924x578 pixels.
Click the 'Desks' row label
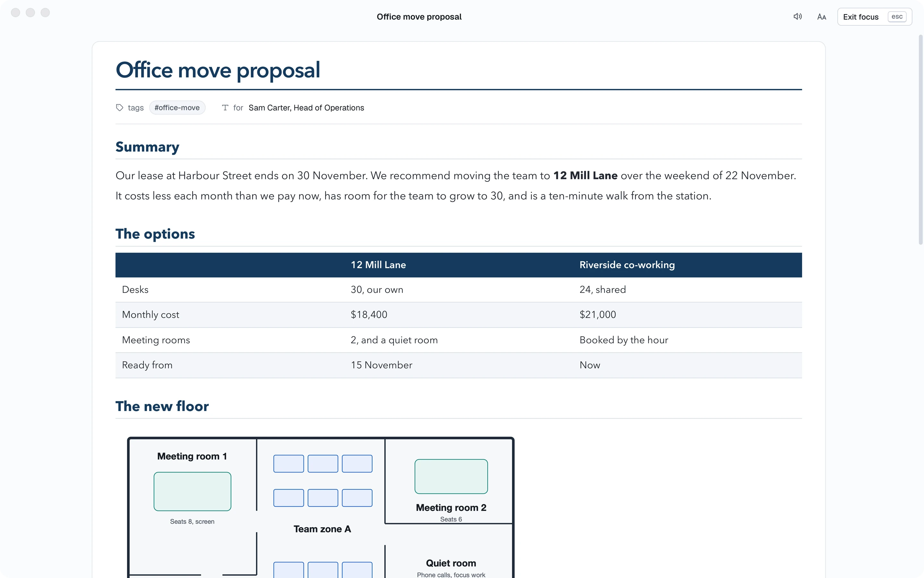pyautogui.click(x=135, y=290)
